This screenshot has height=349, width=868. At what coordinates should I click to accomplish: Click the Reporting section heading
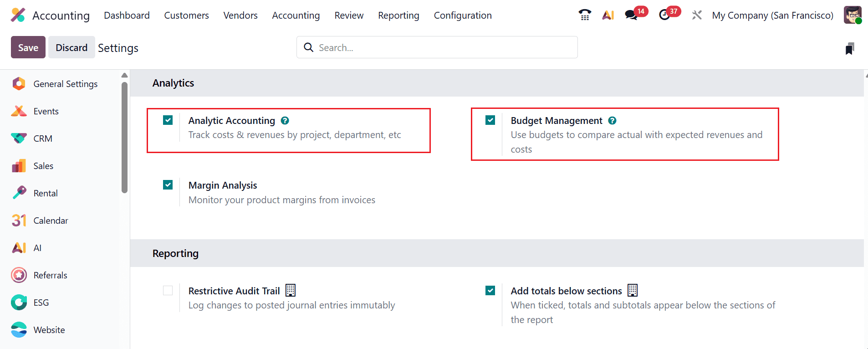click(175, 253)
